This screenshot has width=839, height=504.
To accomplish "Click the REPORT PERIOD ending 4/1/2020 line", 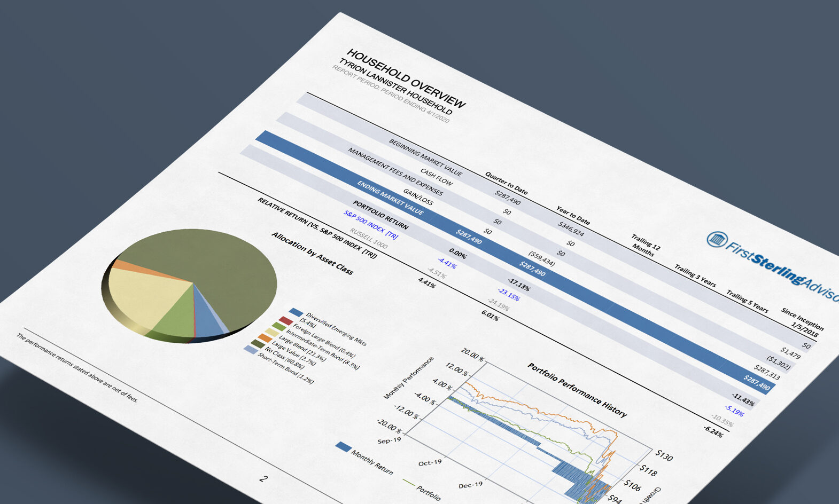I will coord(391,94).
